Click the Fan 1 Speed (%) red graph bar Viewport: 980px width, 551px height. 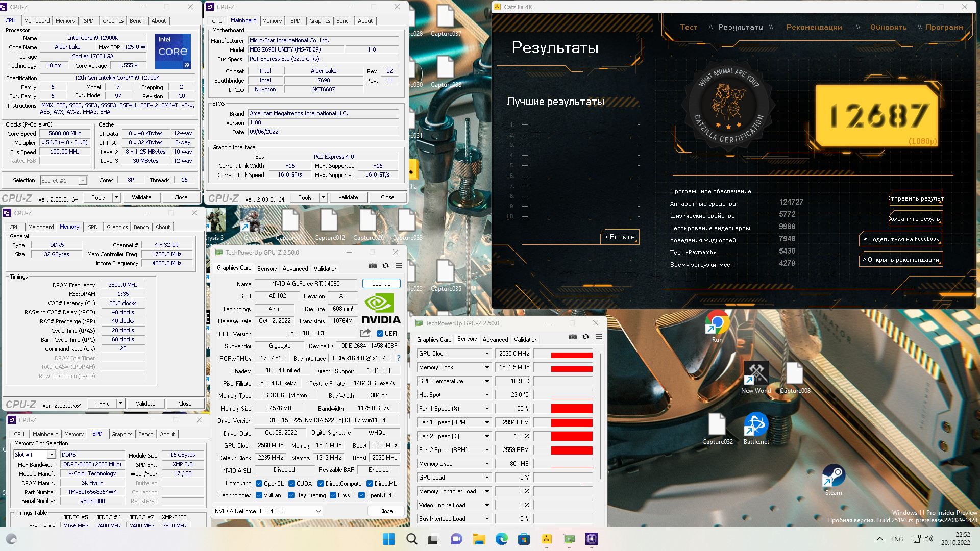pos(572,409)
